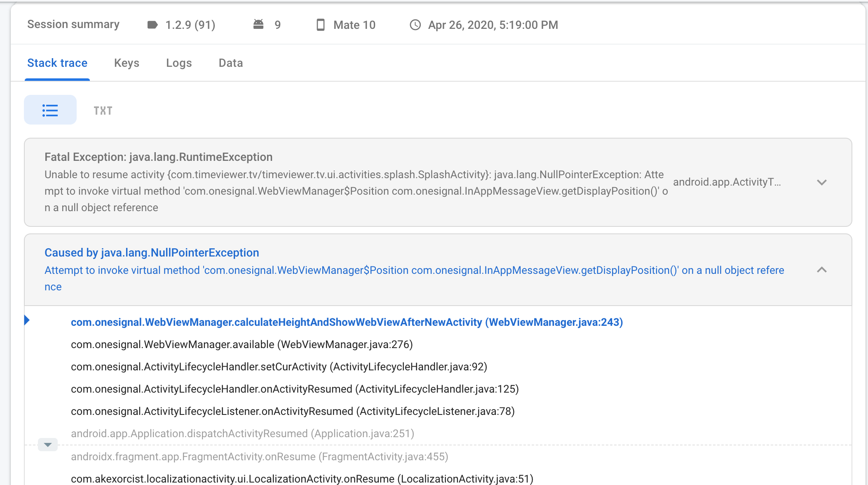Screen dimensions: 868x485
Task: Click Caused by java.lang.NullPointerException heading
Action: click(x=152, y=252)
